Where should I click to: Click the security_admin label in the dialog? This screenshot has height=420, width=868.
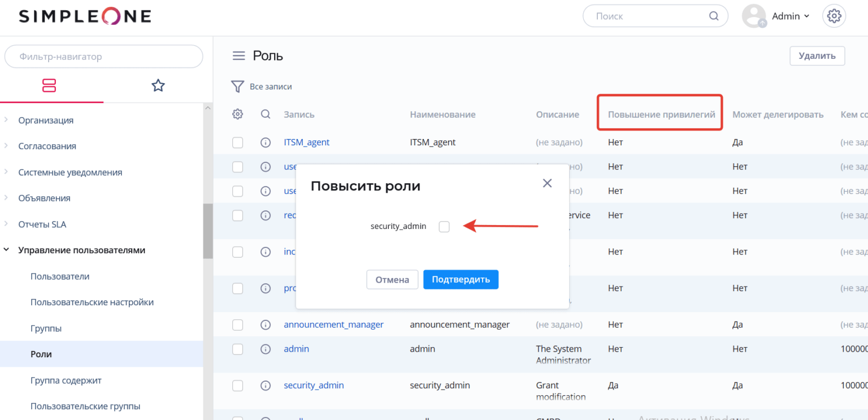398,227
